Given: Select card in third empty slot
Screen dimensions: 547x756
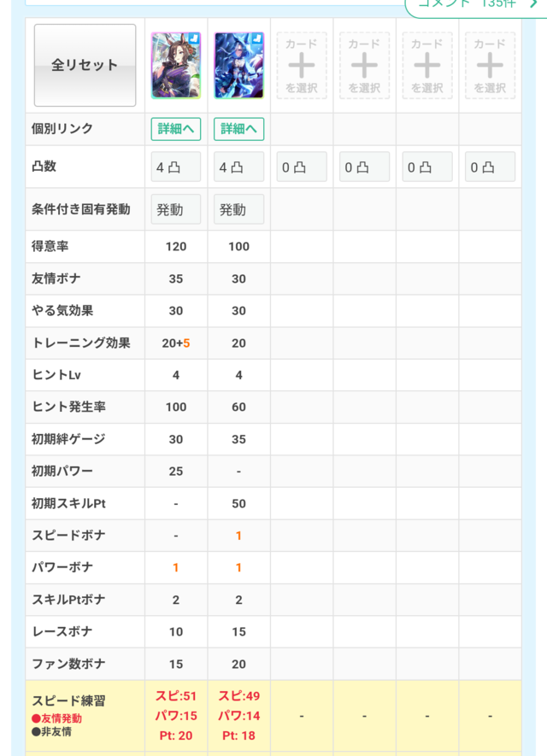Looking at the screenshot, I should pos(302,65).
